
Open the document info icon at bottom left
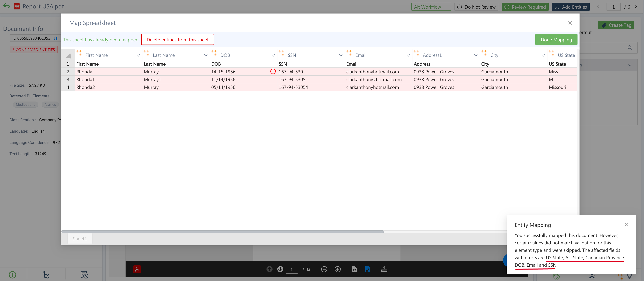click(x=12, y=275)
